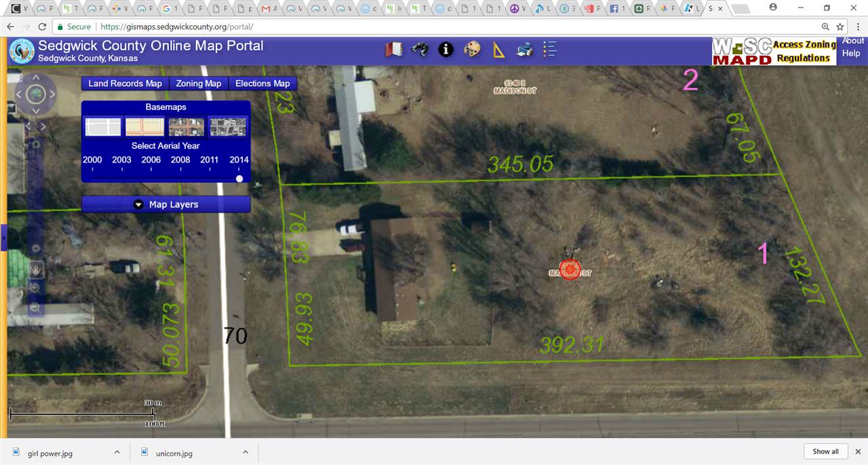Click the black identify info icon
This screenshot has width=868, height=465.
point(446,49)
